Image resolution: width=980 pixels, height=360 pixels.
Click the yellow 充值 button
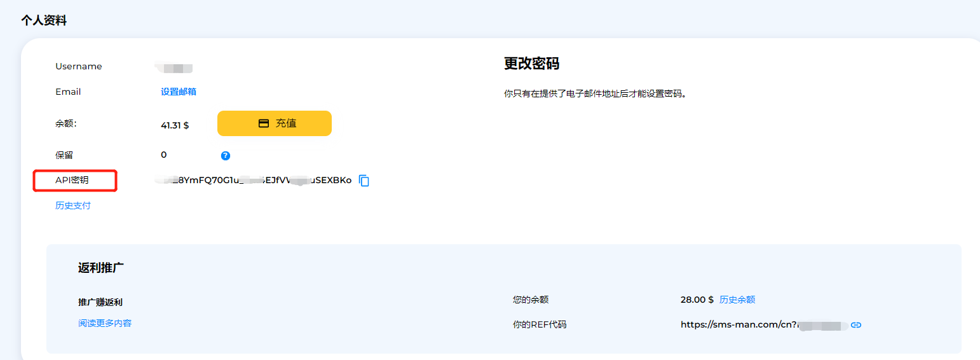pos(275,123)
